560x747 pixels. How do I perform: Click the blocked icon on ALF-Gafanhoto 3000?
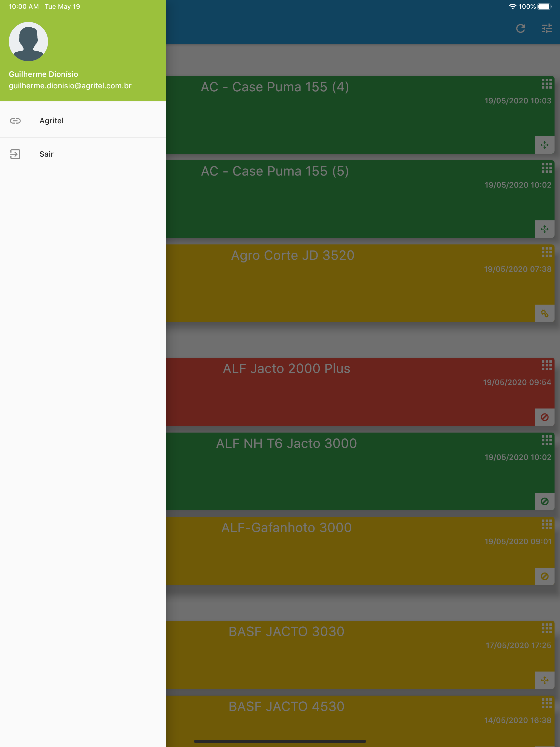[x=544, y=576]
